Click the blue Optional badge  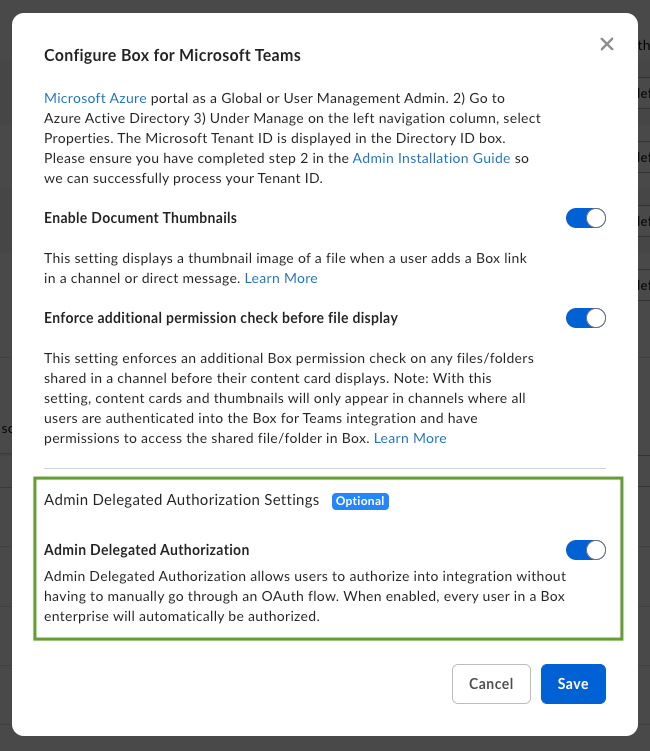coord(360,500)
